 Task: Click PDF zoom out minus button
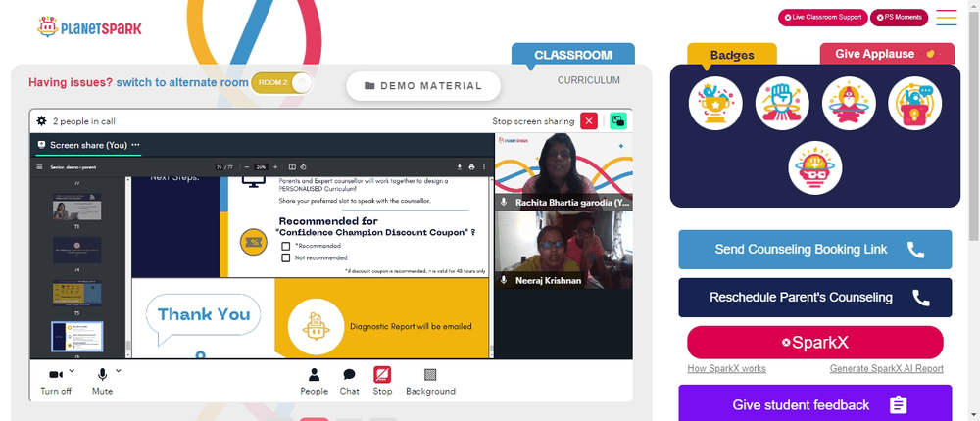coord(247,167)
